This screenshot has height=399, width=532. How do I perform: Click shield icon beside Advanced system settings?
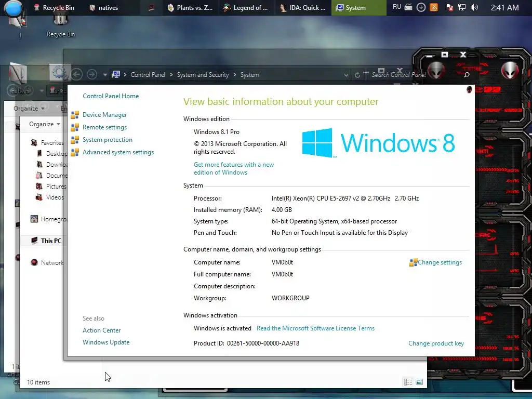[75, 152]
